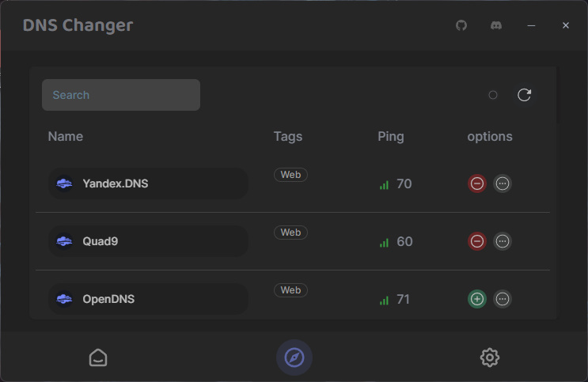The image size is (588, 382).
Task: Select the Yandex.DNS server entry
Action: click(x=148, y=183)
